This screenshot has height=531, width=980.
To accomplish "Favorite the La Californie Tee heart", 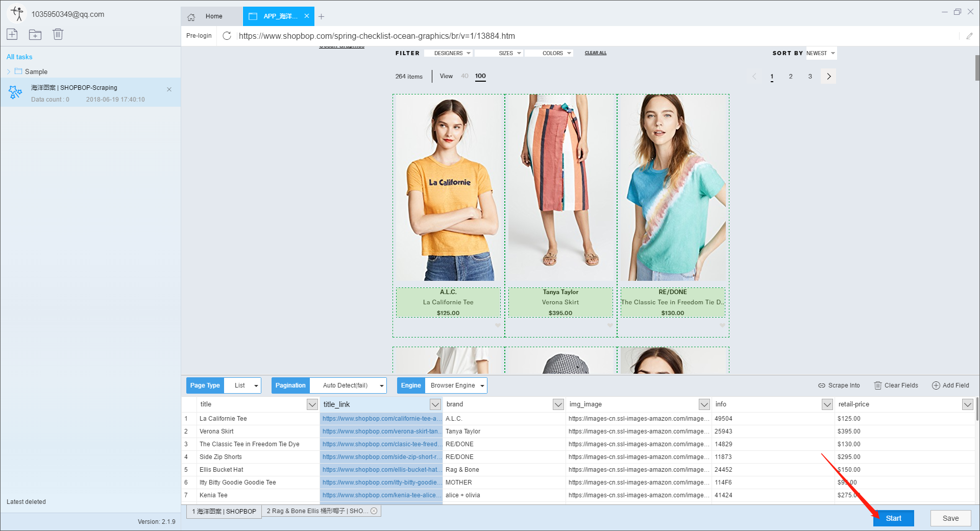I will [x=498, y=326].
